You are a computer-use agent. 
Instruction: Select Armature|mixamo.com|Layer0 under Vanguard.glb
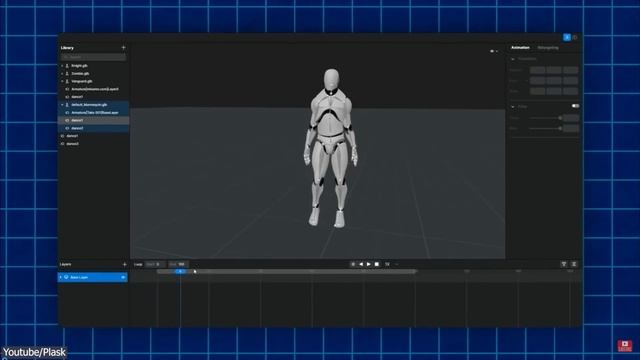coord(95,89)
